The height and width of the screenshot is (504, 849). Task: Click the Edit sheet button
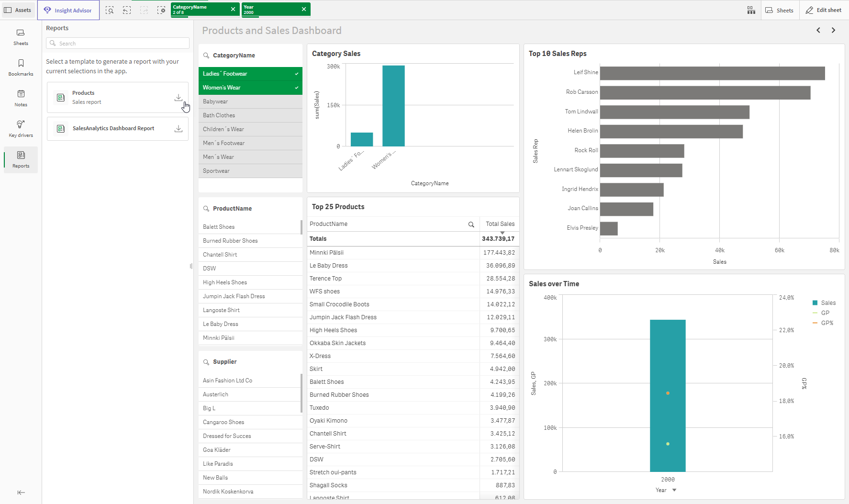(823, 10)
